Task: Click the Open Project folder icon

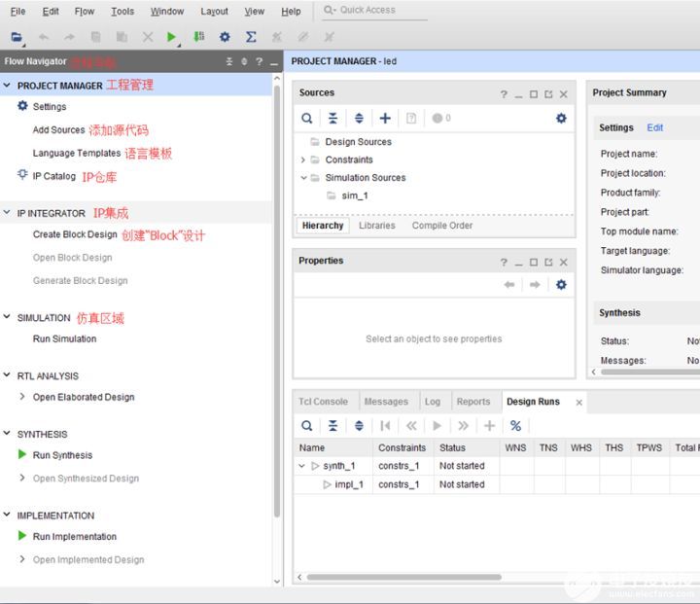Action: [x=17, y=37]
